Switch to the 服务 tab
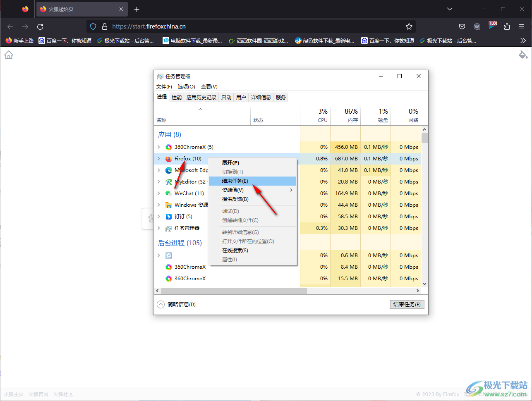532x401 pixels. pos(281,98)
